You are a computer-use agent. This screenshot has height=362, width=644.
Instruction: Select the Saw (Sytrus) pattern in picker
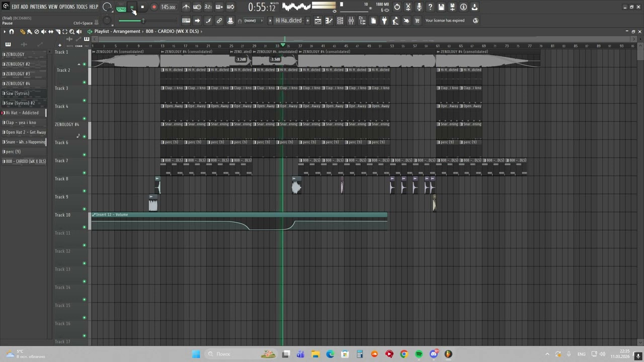coord(24,94)
